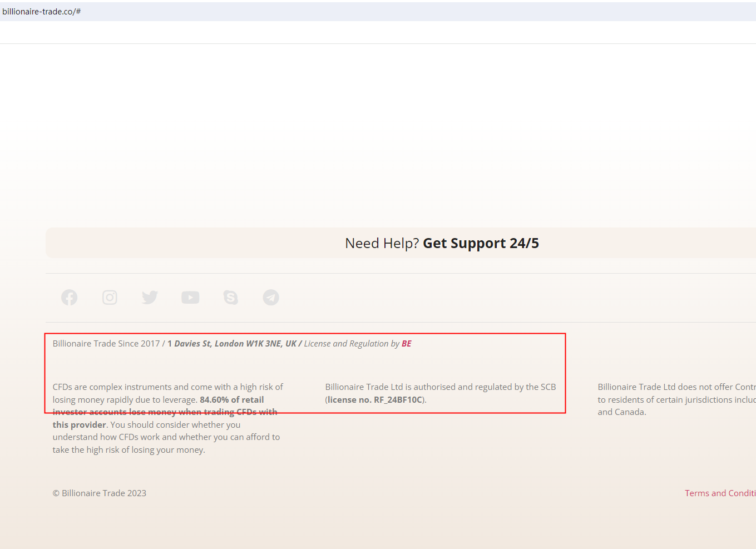Click the '84.60% of retail' risk warning text

pyautogui.click(x=232, y=400)
